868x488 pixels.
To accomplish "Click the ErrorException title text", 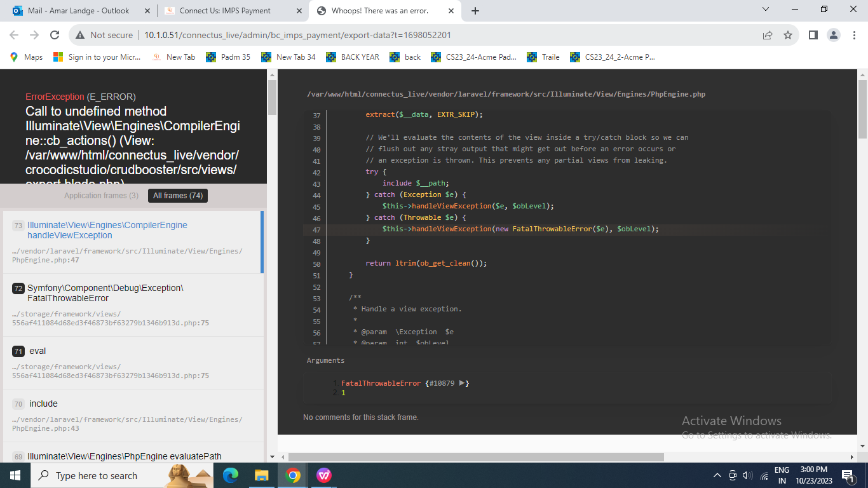I will tap(55, 97).
